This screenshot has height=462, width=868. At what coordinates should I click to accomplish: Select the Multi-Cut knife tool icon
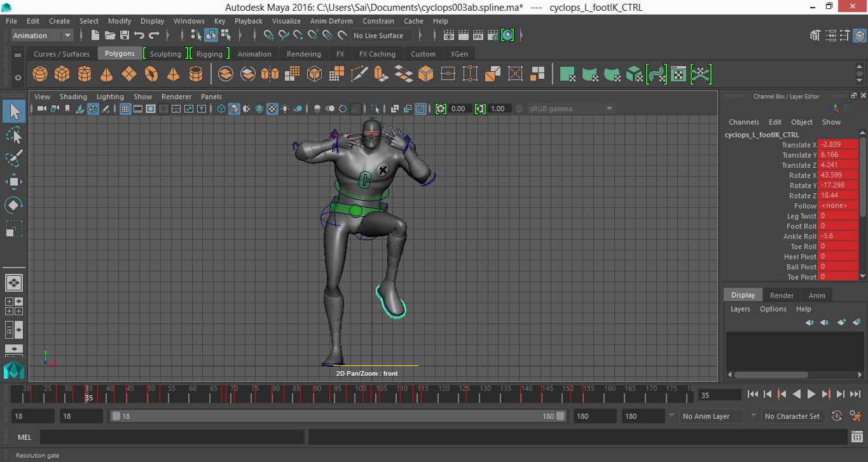pos(359,74)
